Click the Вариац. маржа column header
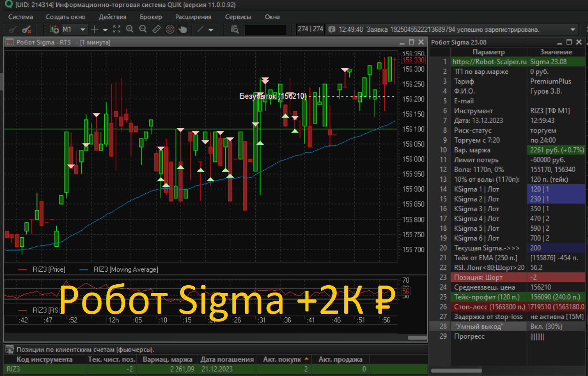This screenshot has height=376, width=588. (x=168, y=359)
